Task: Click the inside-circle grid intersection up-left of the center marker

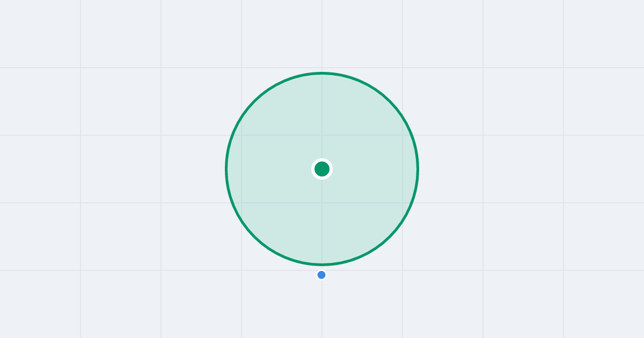Action: point(241,135)
